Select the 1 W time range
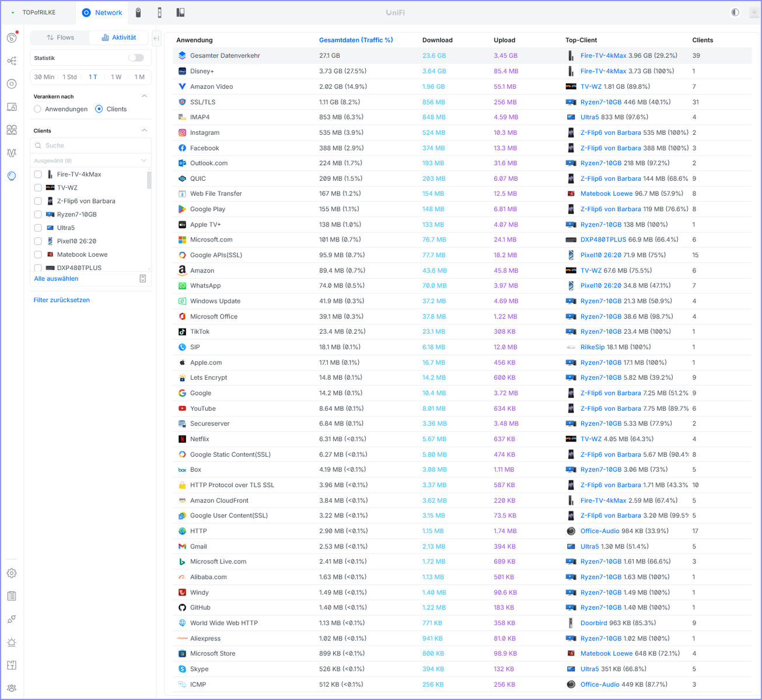The width and height of the screenshot is (762, 700). click(x=116, y=77)
